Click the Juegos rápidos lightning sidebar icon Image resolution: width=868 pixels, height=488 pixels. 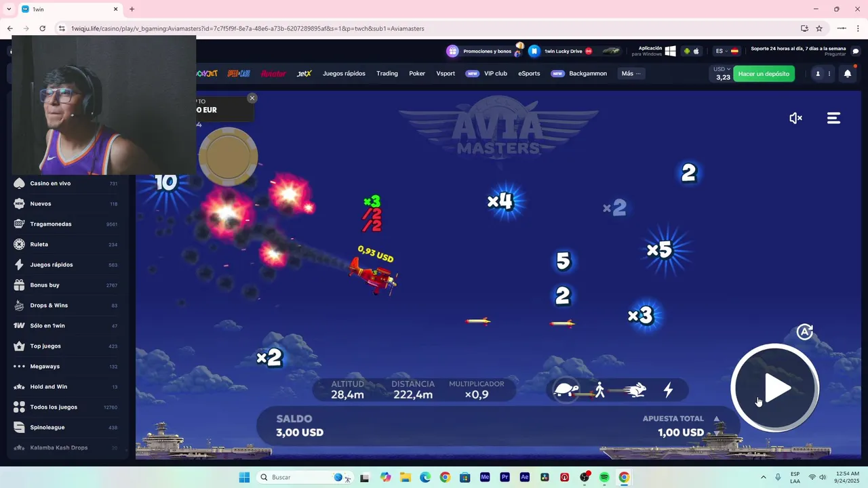click(x=19, y=264)
